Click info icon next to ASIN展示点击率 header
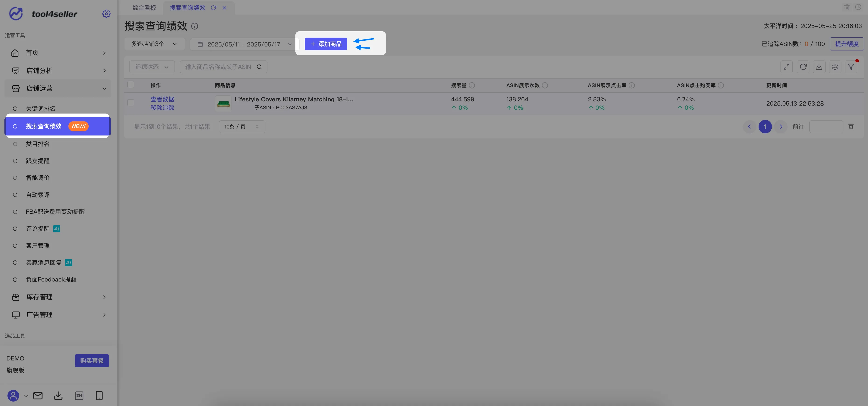 (632, 85)
